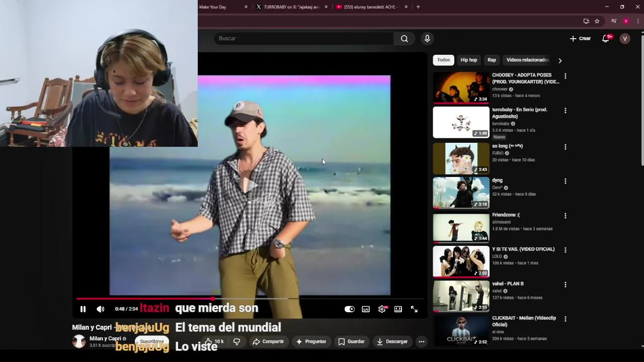Open options menu for vahel - PLAN B
Screen dimensions: 644x362
click(x=565, y=285)
